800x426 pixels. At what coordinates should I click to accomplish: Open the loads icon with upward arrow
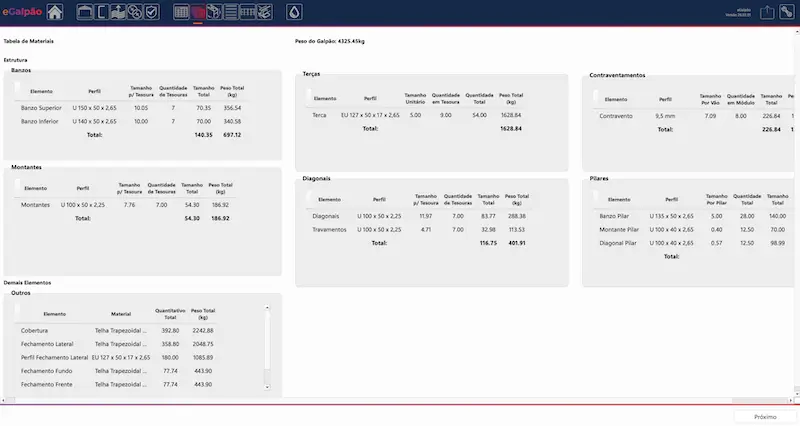point(118,12)
